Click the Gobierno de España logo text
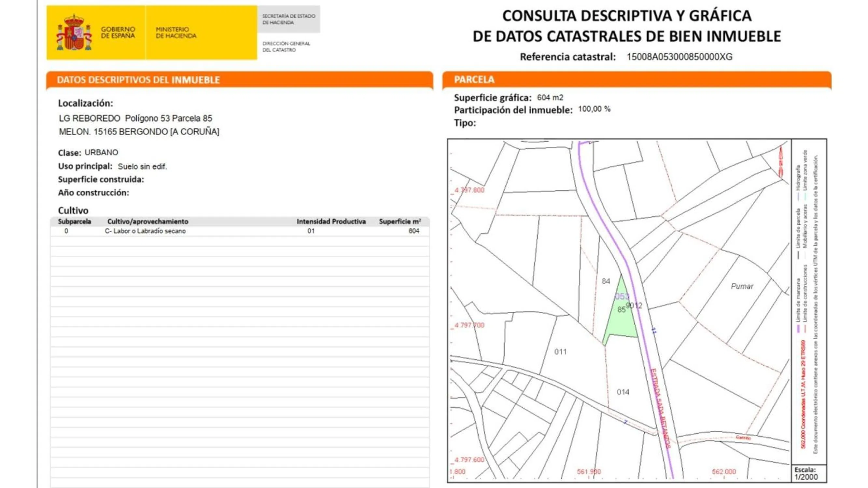Image resolution: width=868 pixels, height=488 pixels. (118, 33)
